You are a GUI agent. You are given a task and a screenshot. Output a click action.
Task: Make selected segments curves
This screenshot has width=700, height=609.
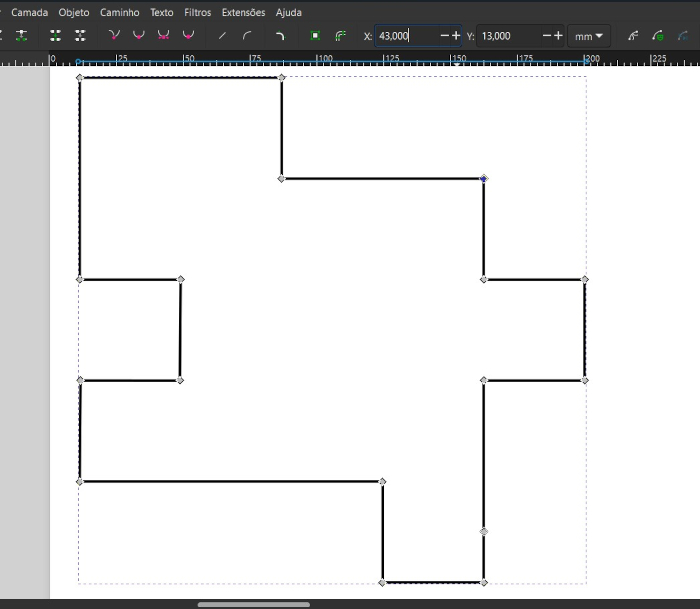[x=247, y=36]
